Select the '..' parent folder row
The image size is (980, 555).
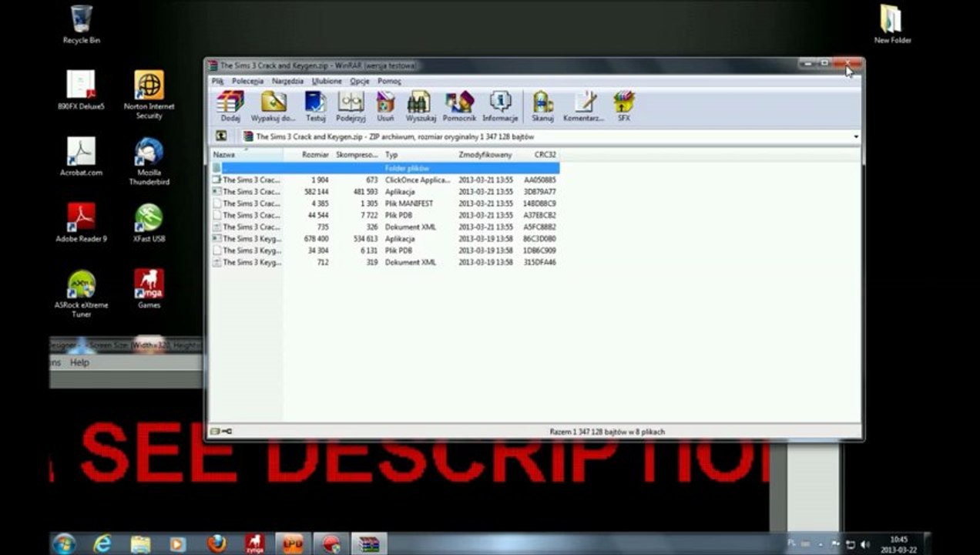coord(384,168)
